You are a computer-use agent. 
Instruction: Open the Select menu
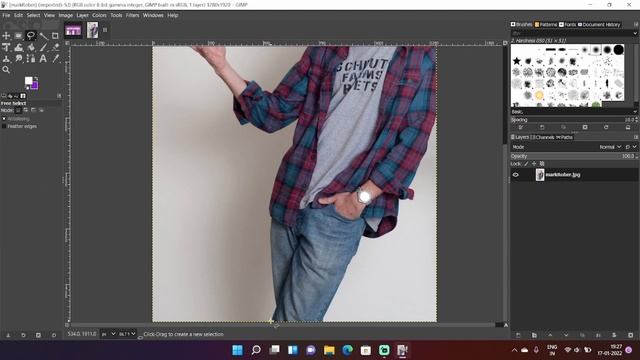(x=33, y=15)
